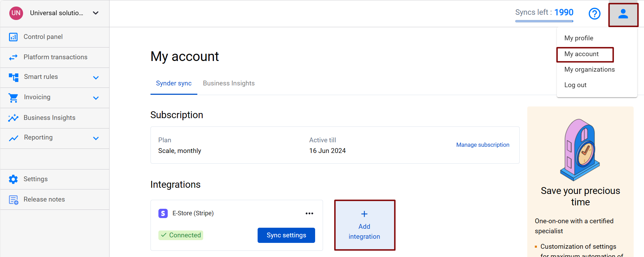Click the illustrated clock tower image
The height and width of the screenshot is (257, 644).
tap(580, 150)
